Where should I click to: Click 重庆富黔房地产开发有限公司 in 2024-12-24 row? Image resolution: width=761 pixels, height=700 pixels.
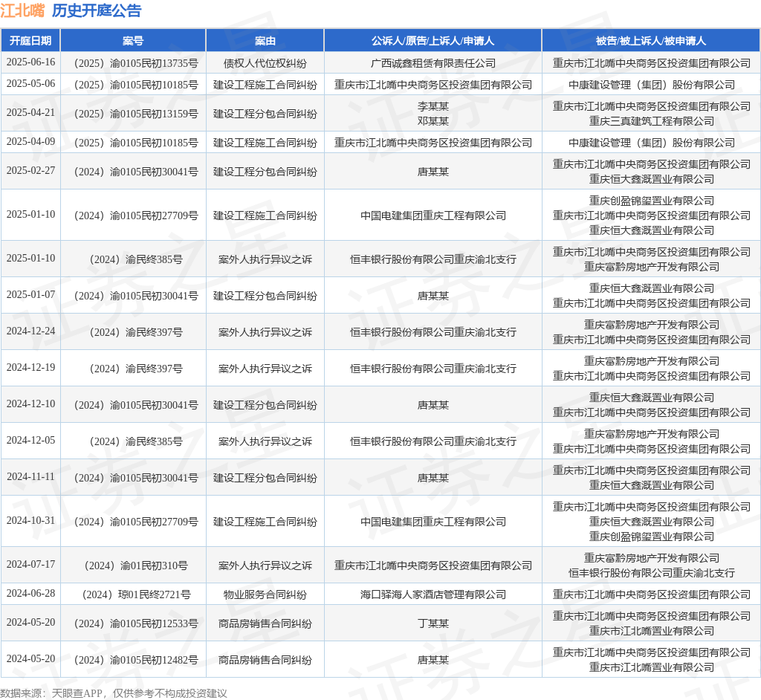pos(651,325)
